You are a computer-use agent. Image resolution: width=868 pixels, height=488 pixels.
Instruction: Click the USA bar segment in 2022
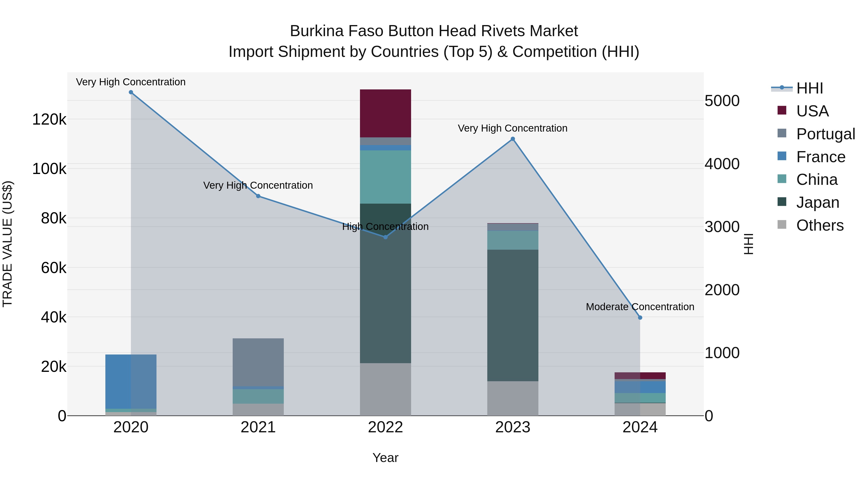tap(386, 114)
